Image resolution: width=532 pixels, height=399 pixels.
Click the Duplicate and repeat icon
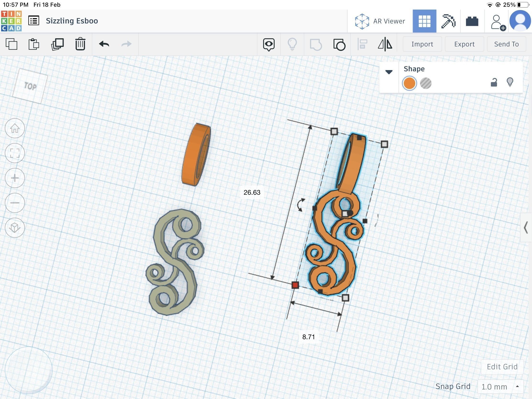(x=57, y=44)
